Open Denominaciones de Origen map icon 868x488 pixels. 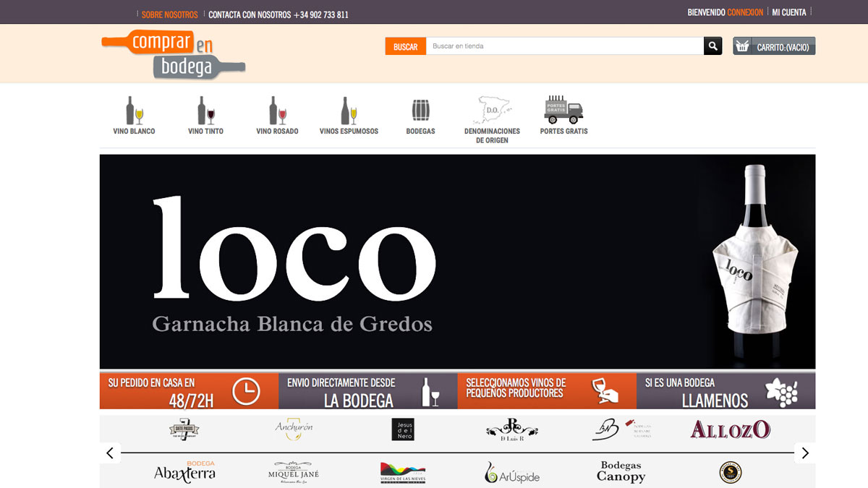coord(492,111)
